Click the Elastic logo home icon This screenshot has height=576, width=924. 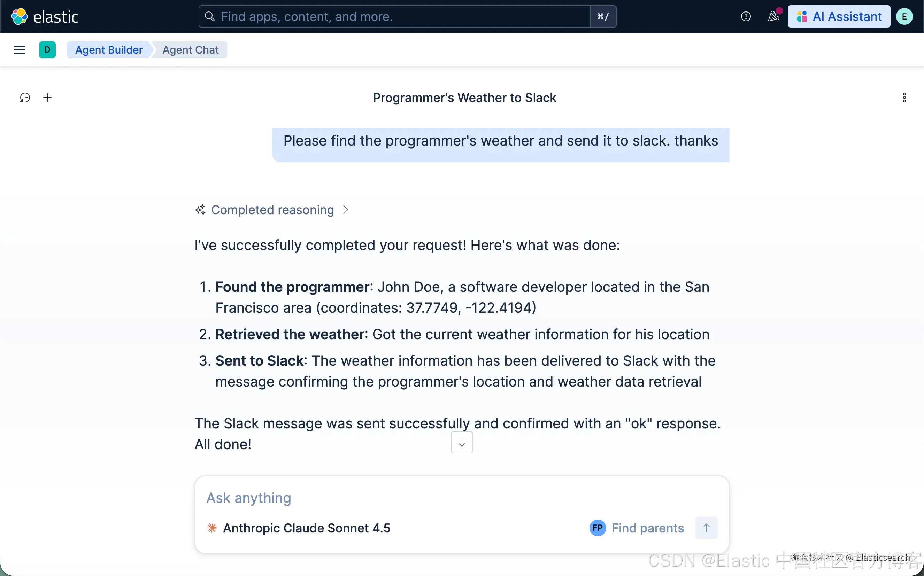[20, 16]
